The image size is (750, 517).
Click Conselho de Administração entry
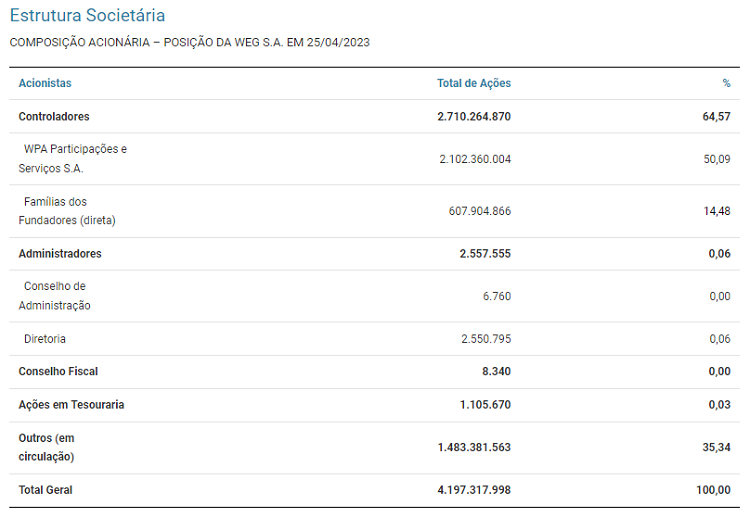tap(55, 296)
